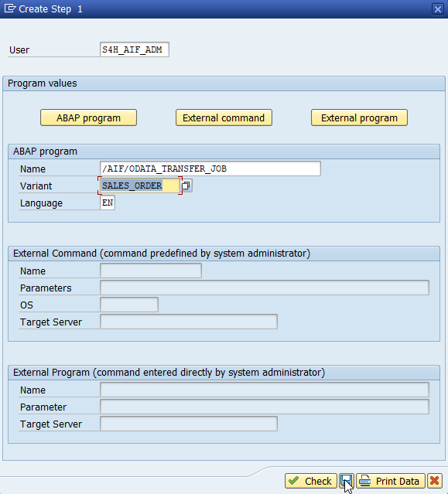Click the Check button with the green checkmark
This screenshot has width=448, height=494.
[311, 481]
